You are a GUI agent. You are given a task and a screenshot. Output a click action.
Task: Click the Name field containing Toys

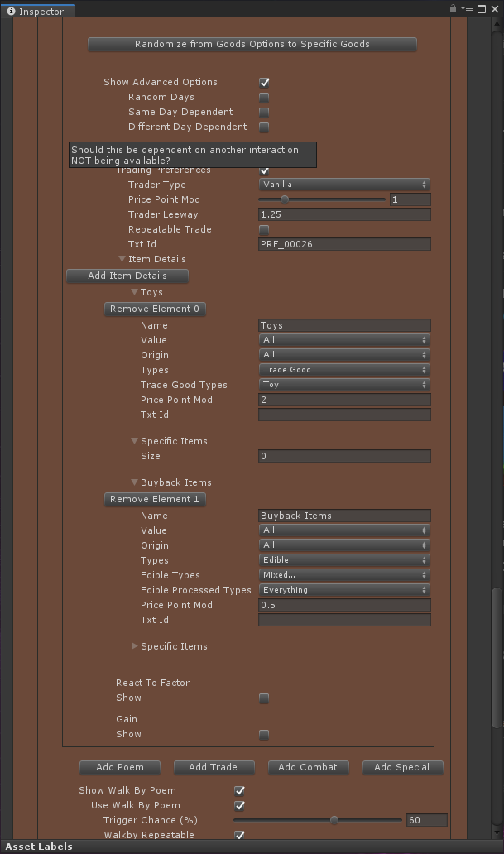click(x=344, y=326)
